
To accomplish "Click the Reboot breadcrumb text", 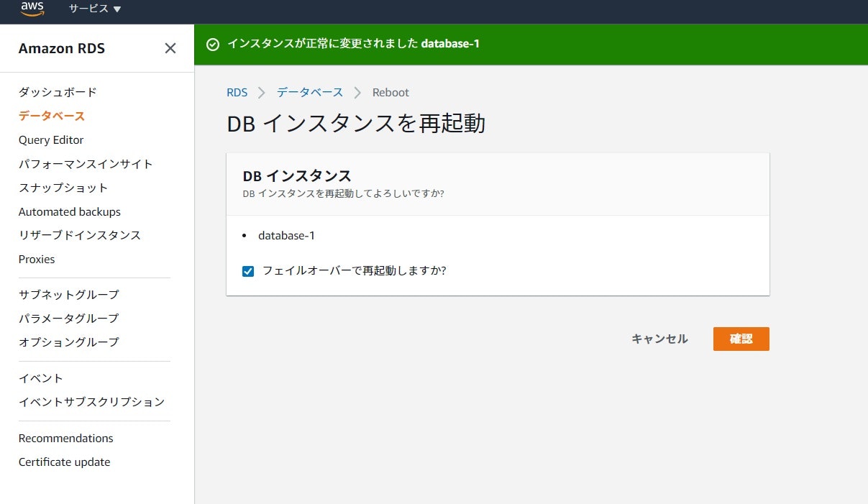I will 390,93.
